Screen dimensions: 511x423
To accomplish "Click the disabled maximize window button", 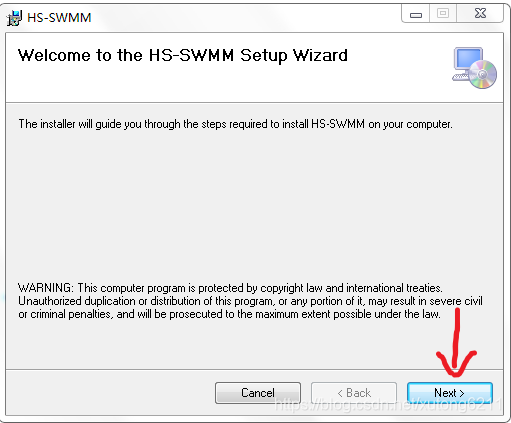I will click(443, 14).
